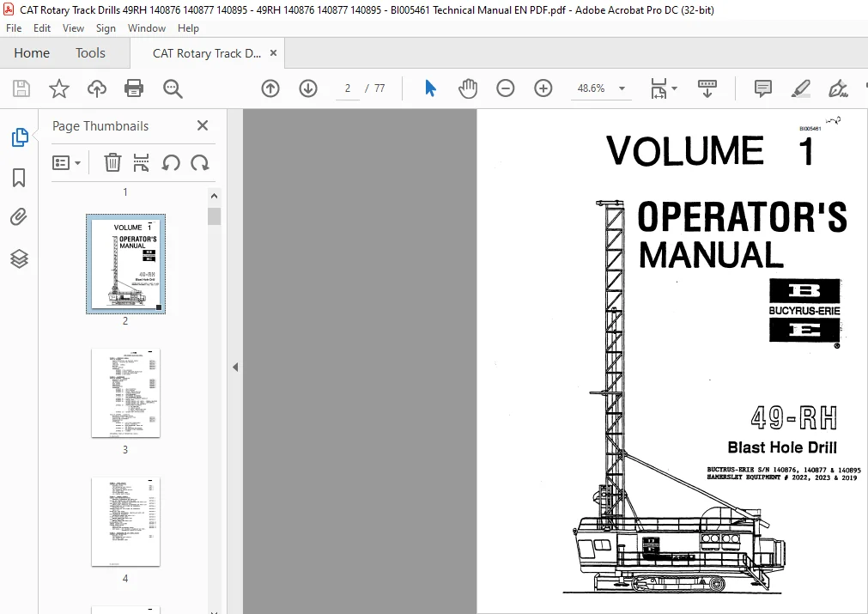Click thumbnail scrollbar up arrow
The width and height of the screenshot is (868, 614).
click(215, 196)
